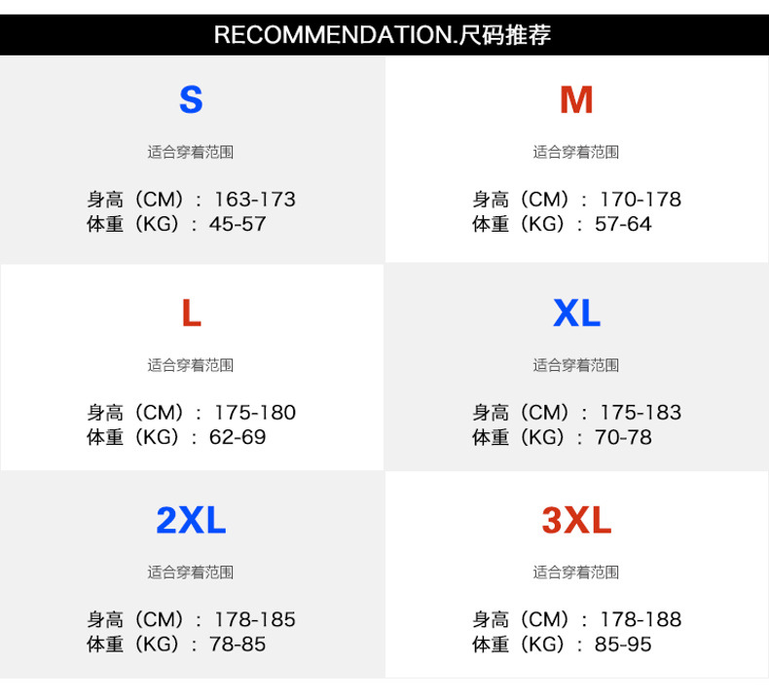Click the M weight range 57-64
This screenshot has width=769, height=700.
tap(623, 224)
